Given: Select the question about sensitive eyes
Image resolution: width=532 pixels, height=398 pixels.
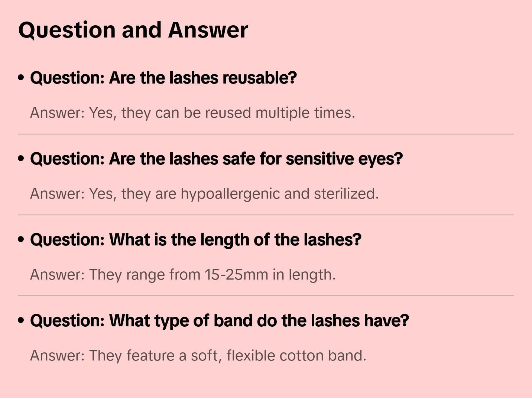Looking at the screenshot, I should coord(216,159).
